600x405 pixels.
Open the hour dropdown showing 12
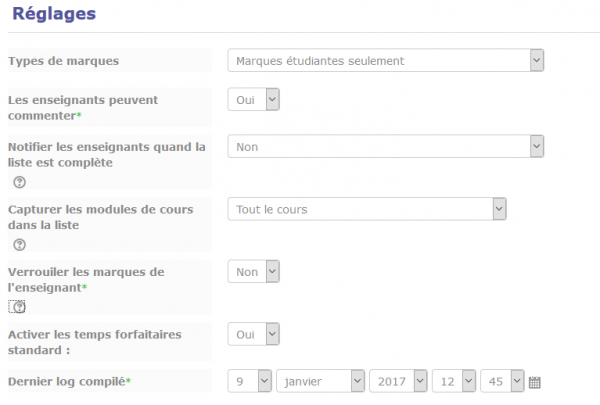(455, 381)
